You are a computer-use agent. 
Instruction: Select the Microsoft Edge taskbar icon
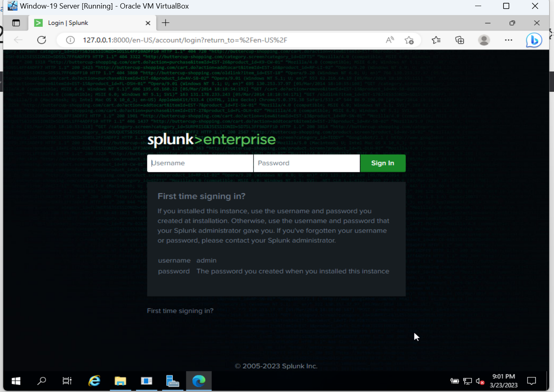pyautogui.click(x=199, y=381)
